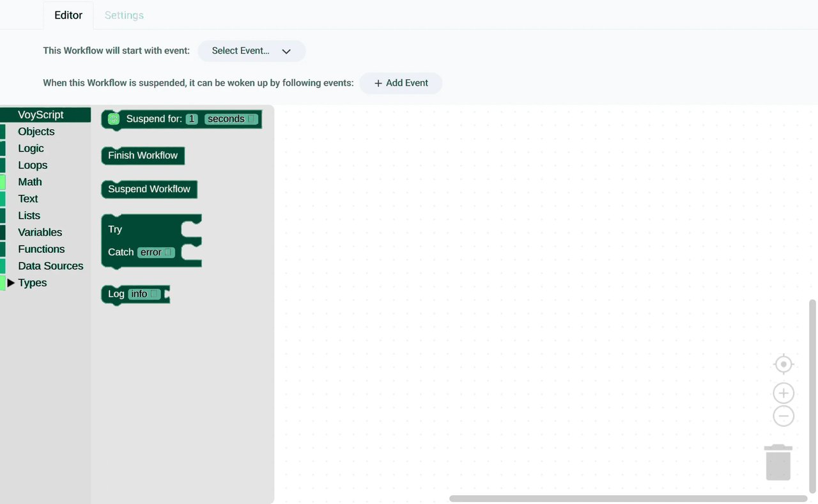Select the VoyScript category
The image size is (818, 504).
click(45, 115)
